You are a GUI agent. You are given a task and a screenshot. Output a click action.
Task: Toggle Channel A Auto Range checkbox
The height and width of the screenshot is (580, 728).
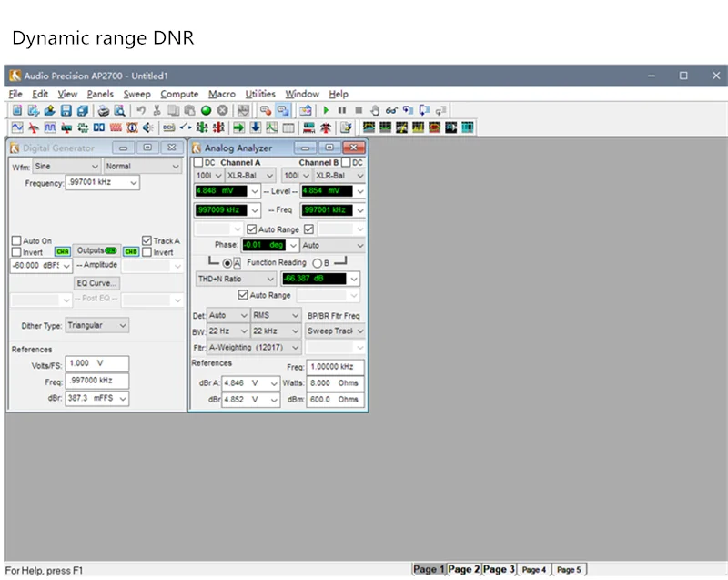point(252,229)
